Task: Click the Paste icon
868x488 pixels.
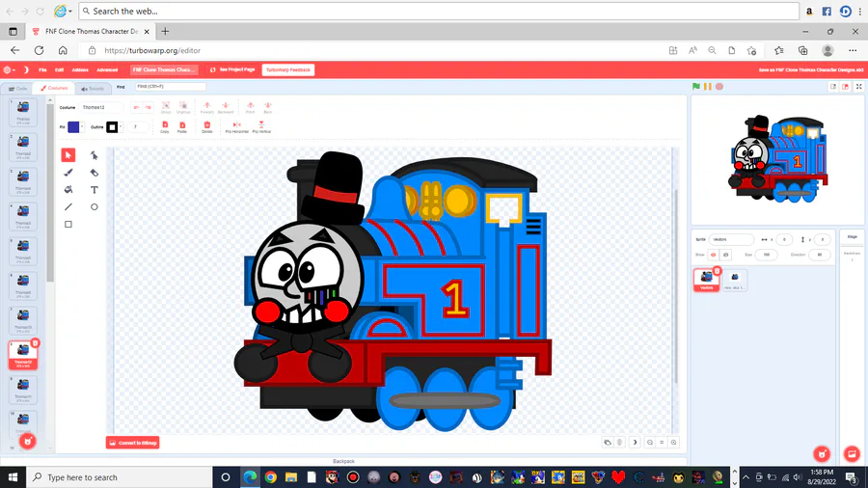Action: [182, 127]
